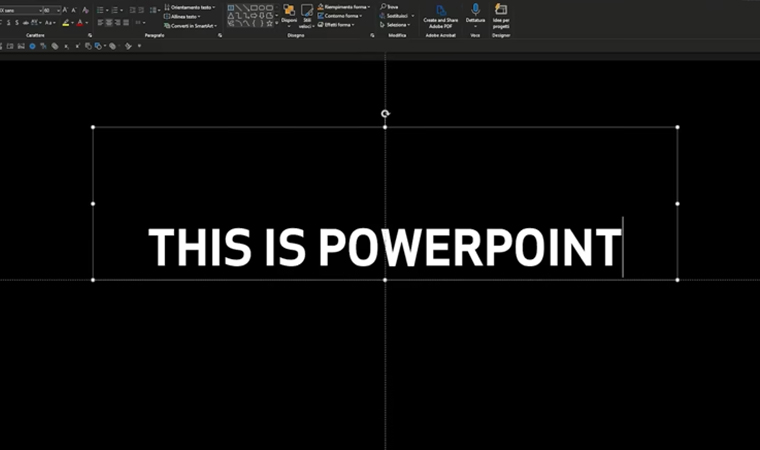Select the Left Brace shape
The width and height of the screenshot is (760, 450).
click(254, 24)
